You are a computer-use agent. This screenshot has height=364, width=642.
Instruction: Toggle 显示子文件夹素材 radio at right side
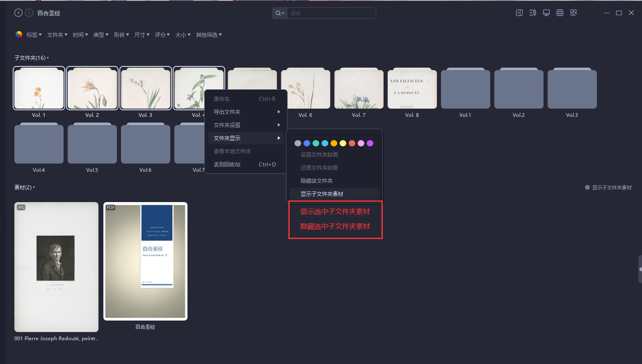click(587, 187)
